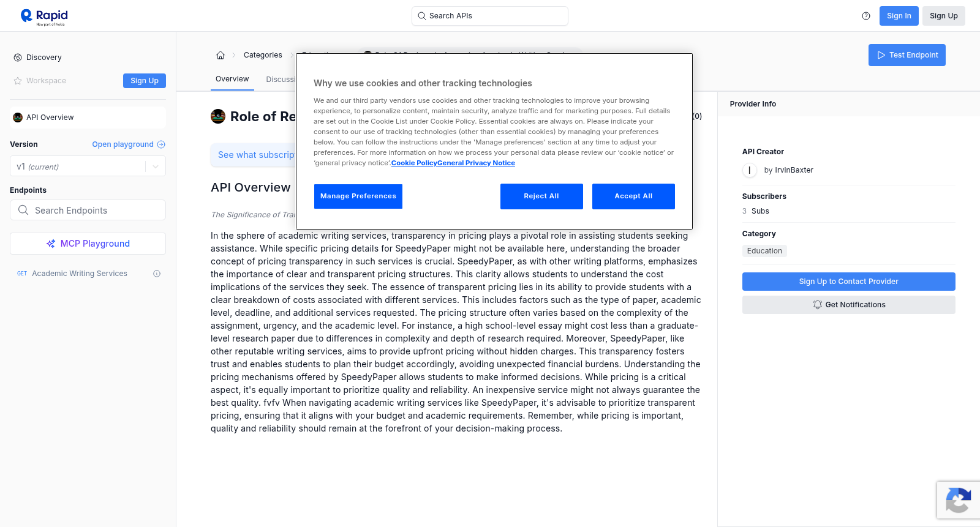Click the Provider Info heading
The height and width of the screenshot is (527, 980).
pyautogui.click(x=753, y=104)
